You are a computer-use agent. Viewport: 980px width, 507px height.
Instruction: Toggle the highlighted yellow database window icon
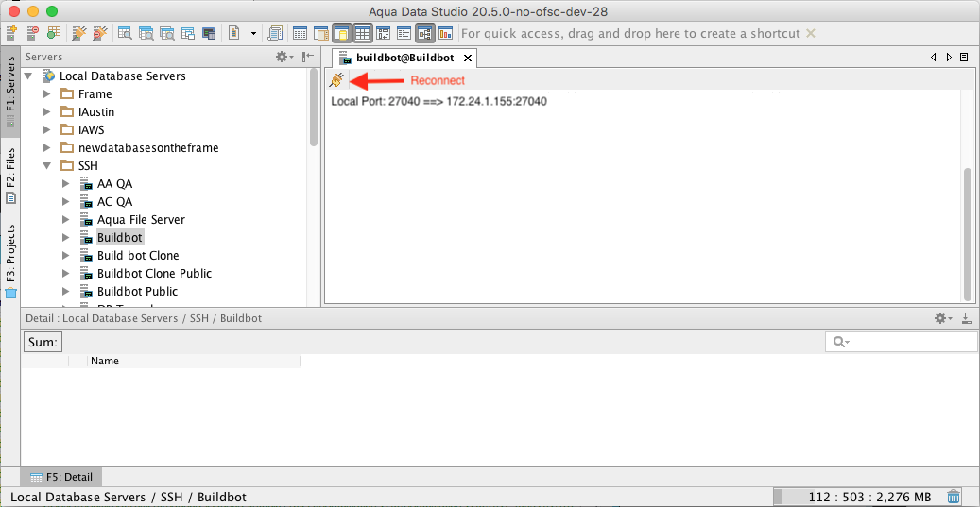tap(342, 33)
